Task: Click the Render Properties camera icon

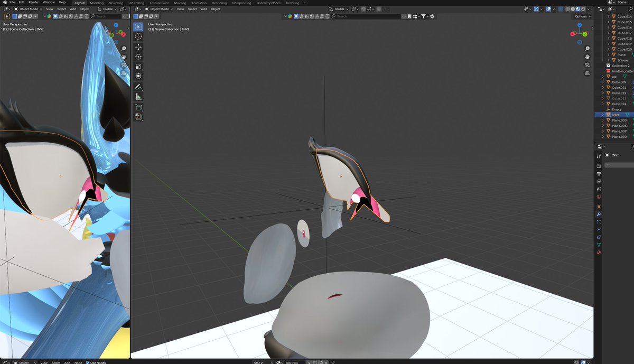Action: [599, 165]
